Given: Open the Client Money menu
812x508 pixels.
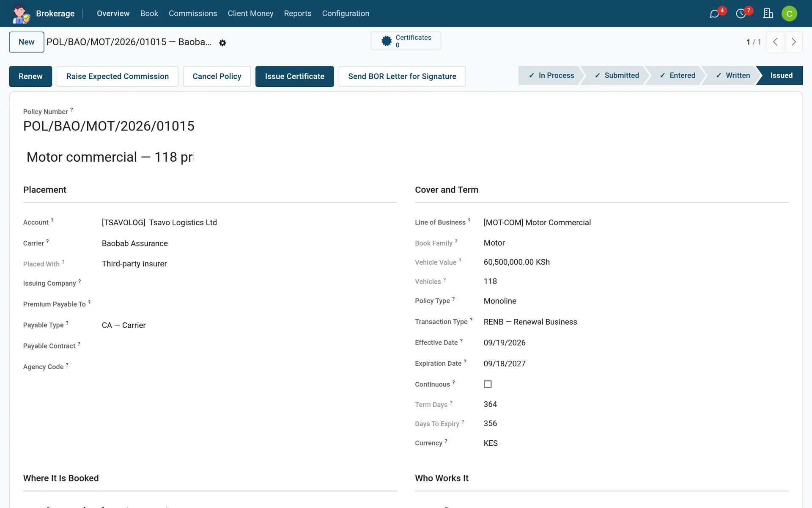Looking at the screenshot, I should click(x=250, y=14).
